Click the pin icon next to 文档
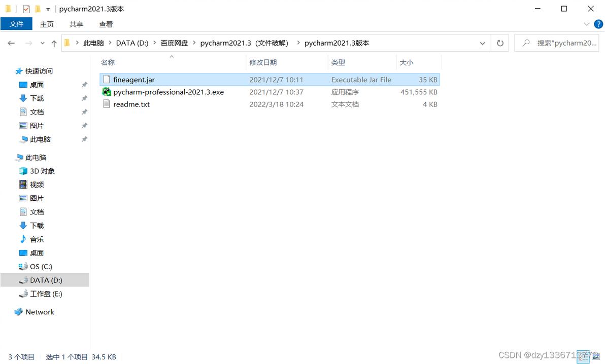 [x=84, y=112]
